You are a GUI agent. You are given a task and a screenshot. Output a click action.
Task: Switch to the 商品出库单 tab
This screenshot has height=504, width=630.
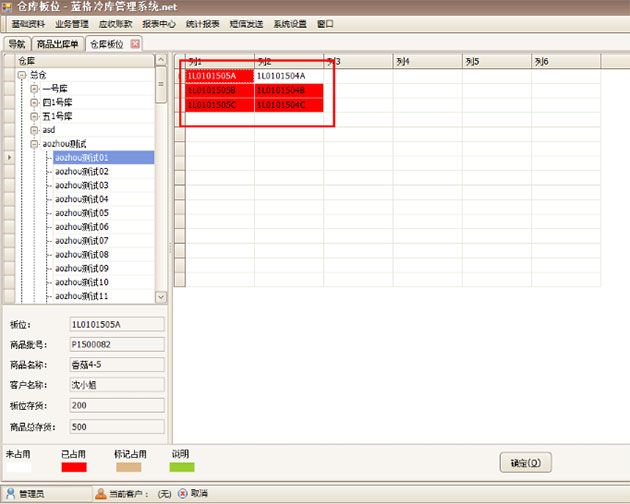click(58, 44)
